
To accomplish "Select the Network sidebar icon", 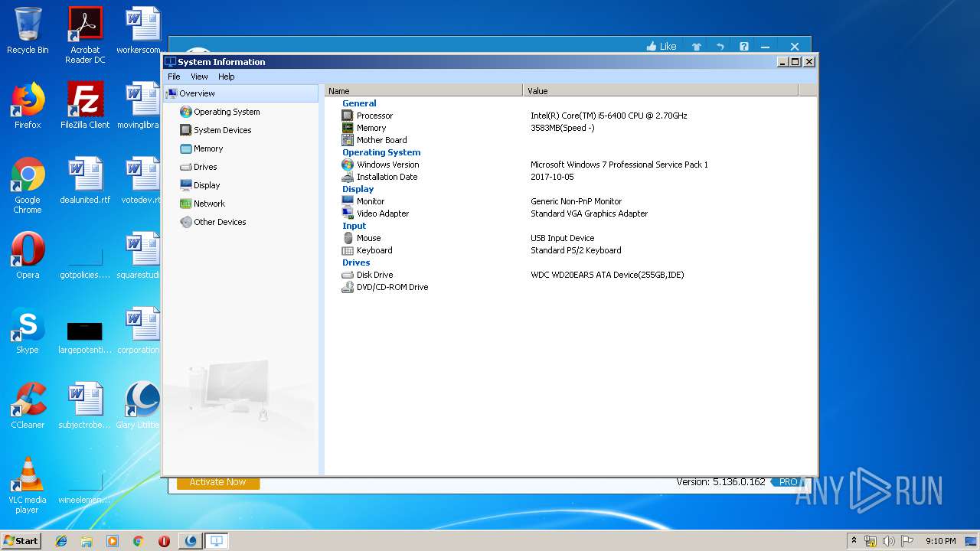I will pos(186,204).
